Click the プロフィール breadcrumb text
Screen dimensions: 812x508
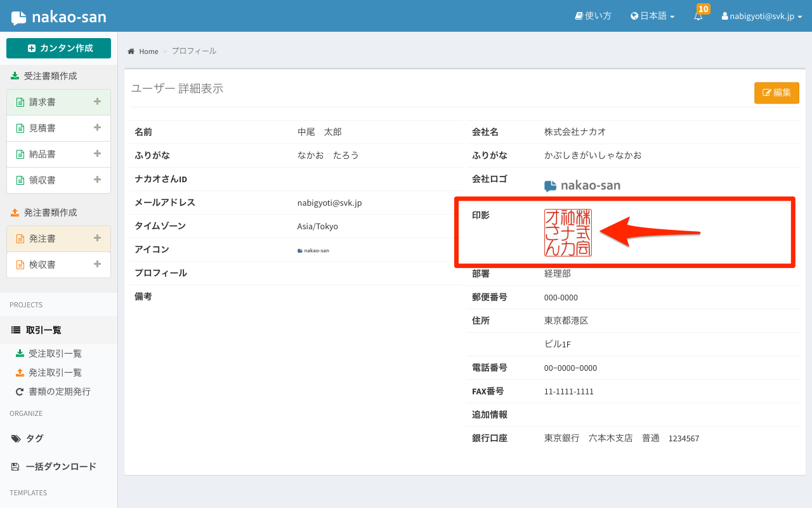tap(194, 51)
